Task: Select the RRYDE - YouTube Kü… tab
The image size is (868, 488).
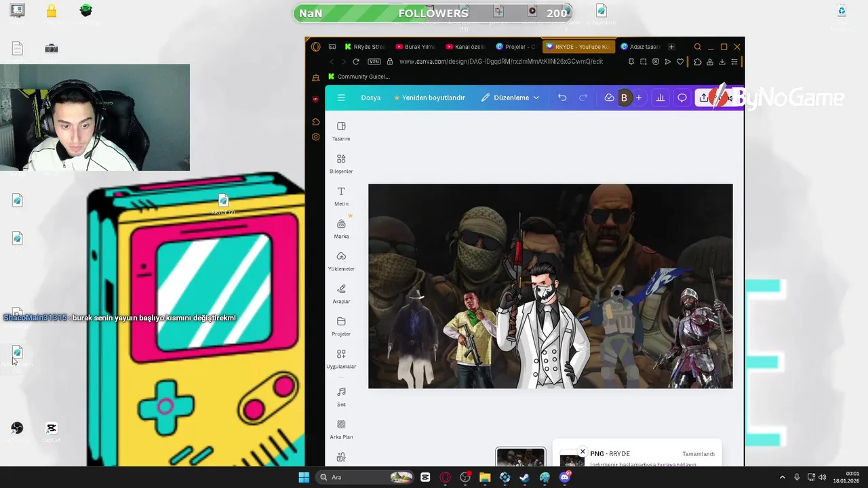Action: click(578, 47)
